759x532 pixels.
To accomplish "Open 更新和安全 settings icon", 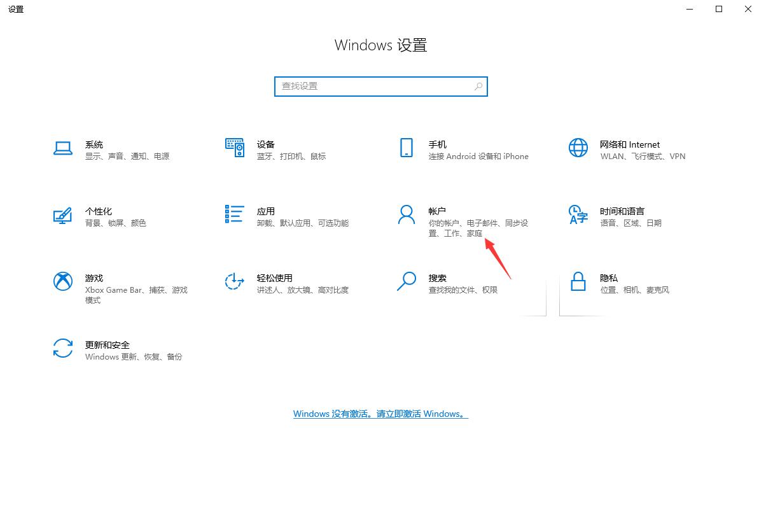I will pyautogui.click(x=63, y=349).
